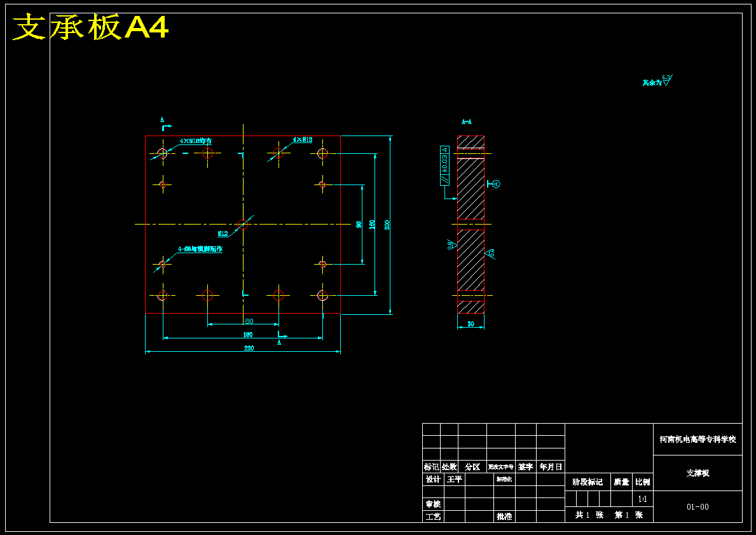
Task: Select the 180 horizontal dimension value
Action: point(248,335)
